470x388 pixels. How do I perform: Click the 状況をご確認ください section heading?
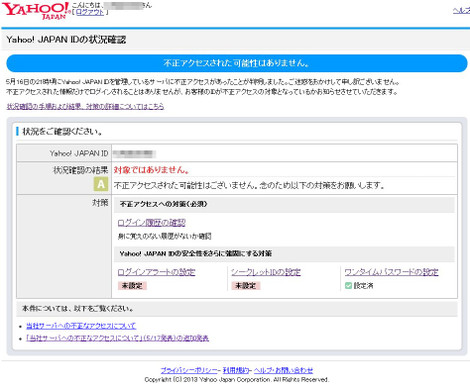pos(62,131)
